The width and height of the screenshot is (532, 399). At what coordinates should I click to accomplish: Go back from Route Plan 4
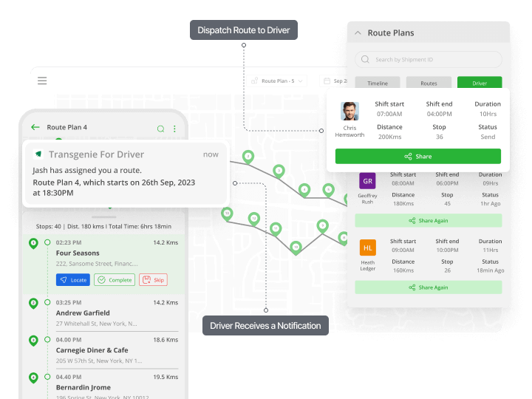click(x=35, y=127)
